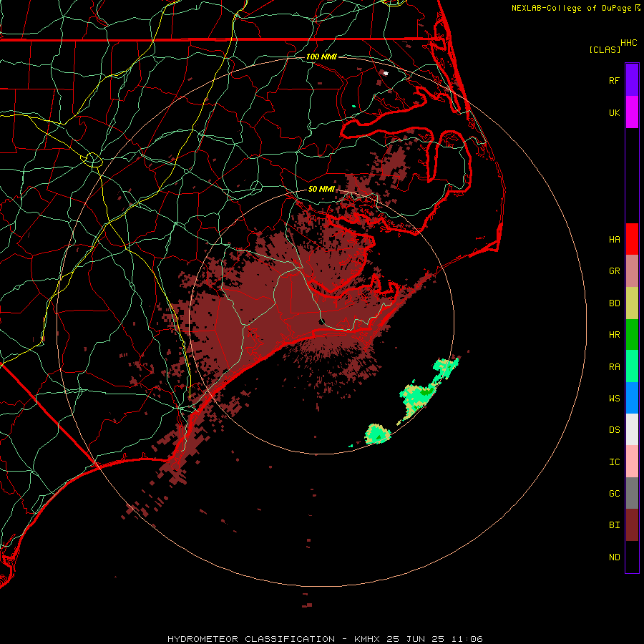Click the 25 JUN 25 11:06 timestamp
The width and height of the screenshot is (644, 644).
pyautogui.click(x=434, y=639)
